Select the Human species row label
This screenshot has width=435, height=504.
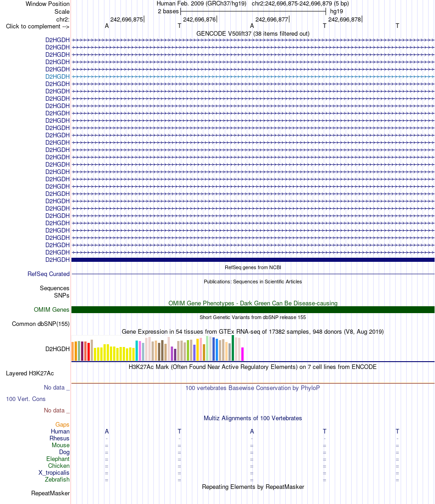pyautogui.click(x=60, y=431)
